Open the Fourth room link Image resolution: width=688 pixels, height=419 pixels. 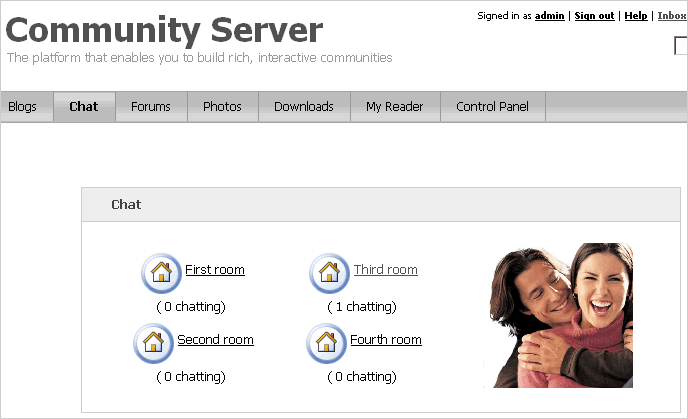386,340
